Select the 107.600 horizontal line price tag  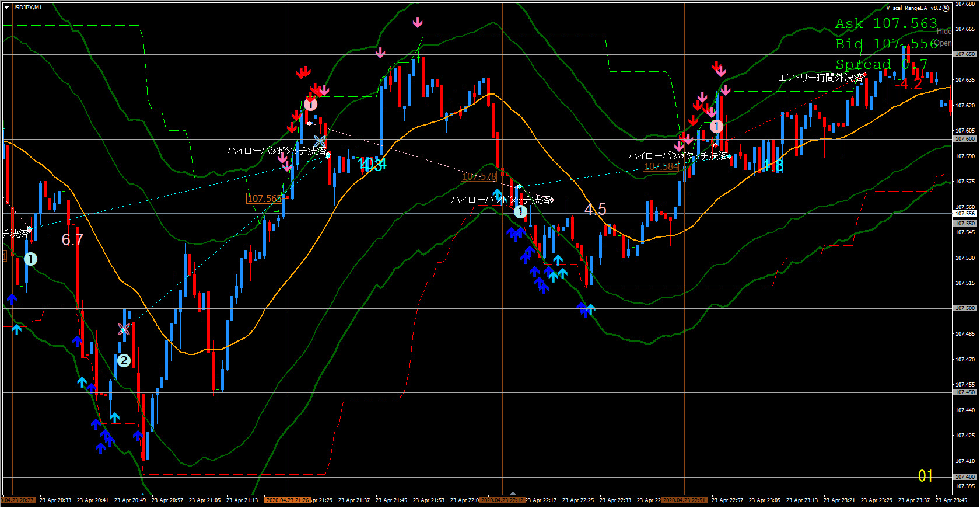pos(965,139)
